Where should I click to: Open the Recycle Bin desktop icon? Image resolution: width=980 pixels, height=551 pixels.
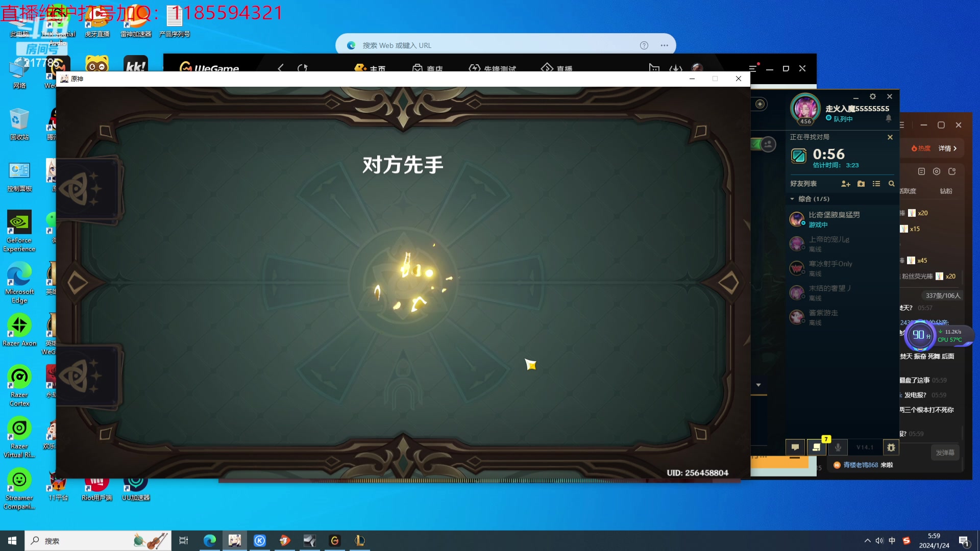coord(19,124)
